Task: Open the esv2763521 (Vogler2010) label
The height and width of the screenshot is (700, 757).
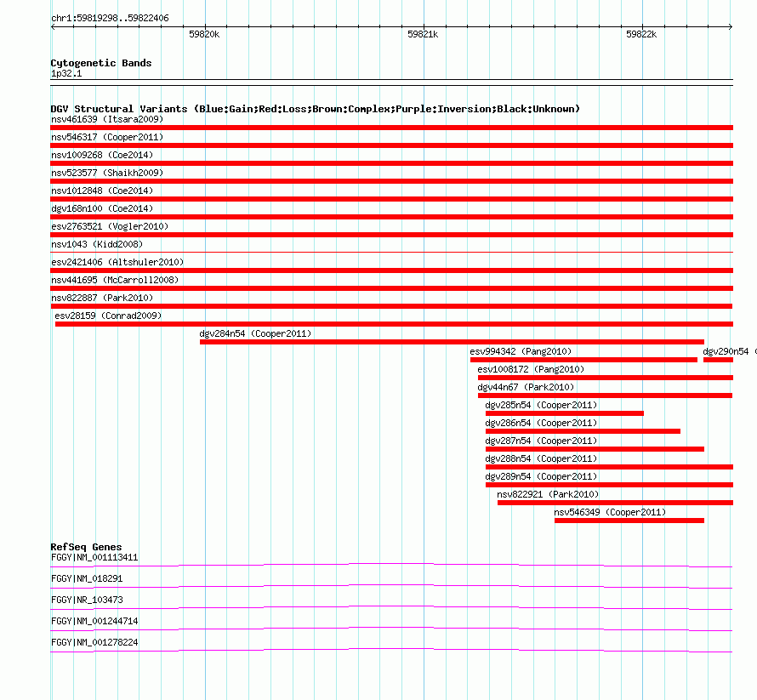Action: [110, 226]
